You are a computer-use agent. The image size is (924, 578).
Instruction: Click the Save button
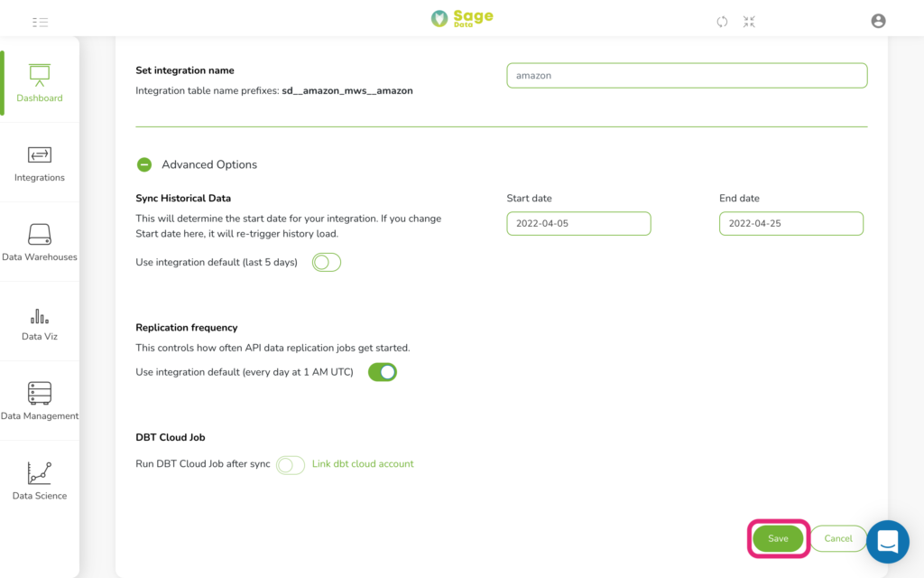(x=778, y=538)
